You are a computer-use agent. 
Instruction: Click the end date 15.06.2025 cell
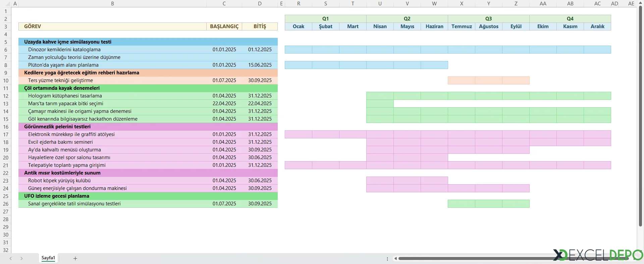click(x=260, y=65)
